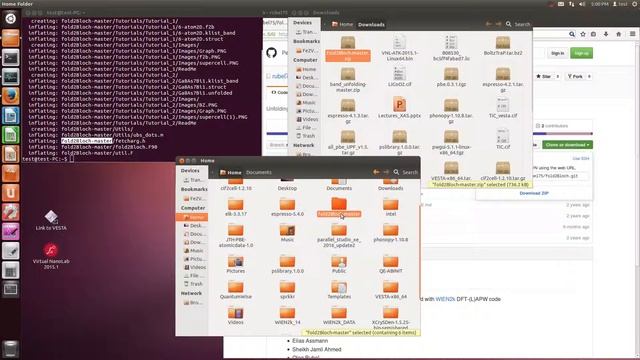Image resolution: width=640 pixels, height=360 pixels.
Task: Select LiCoO2.cif file in Downloads window
Action: coord(399,77)
